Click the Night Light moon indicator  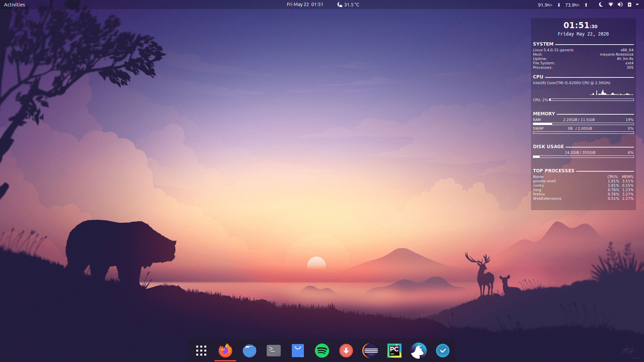601,5
